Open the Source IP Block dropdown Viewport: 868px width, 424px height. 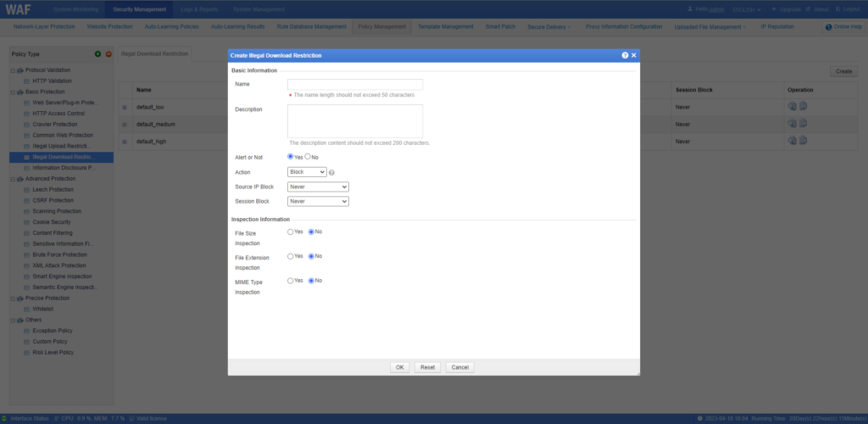(x=319, y=187)
